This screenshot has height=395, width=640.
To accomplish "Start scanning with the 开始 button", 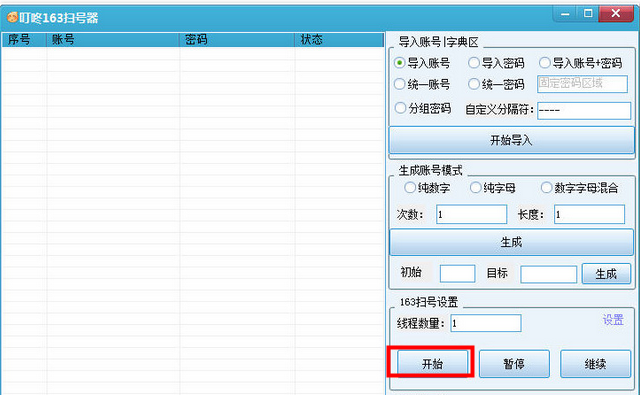I will pyautogui.click(x=432, y=363).
